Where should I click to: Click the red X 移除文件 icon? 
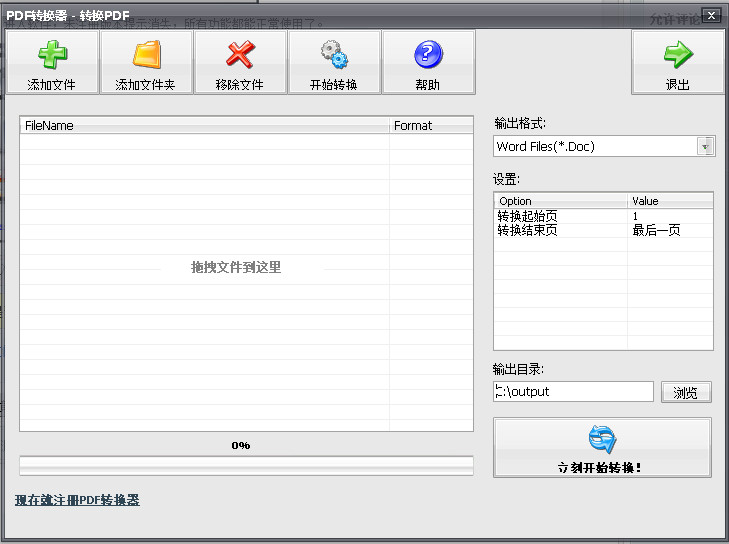pyautogui.click(x=240, y=55)
